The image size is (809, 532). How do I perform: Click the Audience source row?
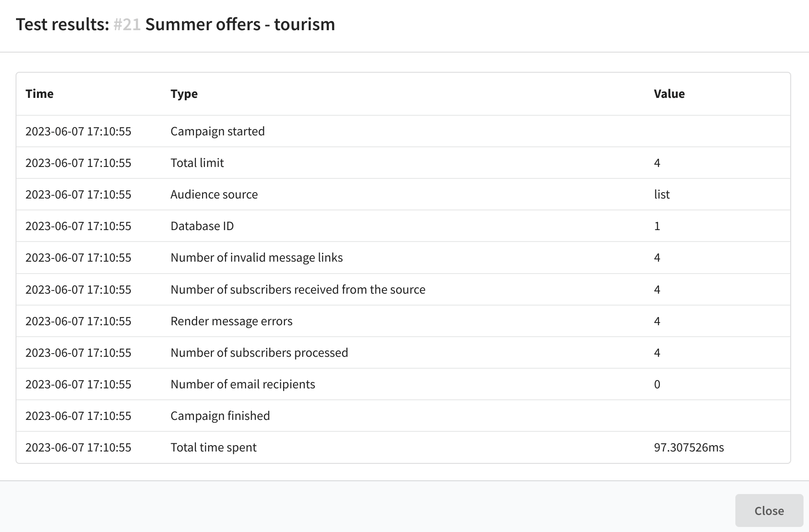214,194
